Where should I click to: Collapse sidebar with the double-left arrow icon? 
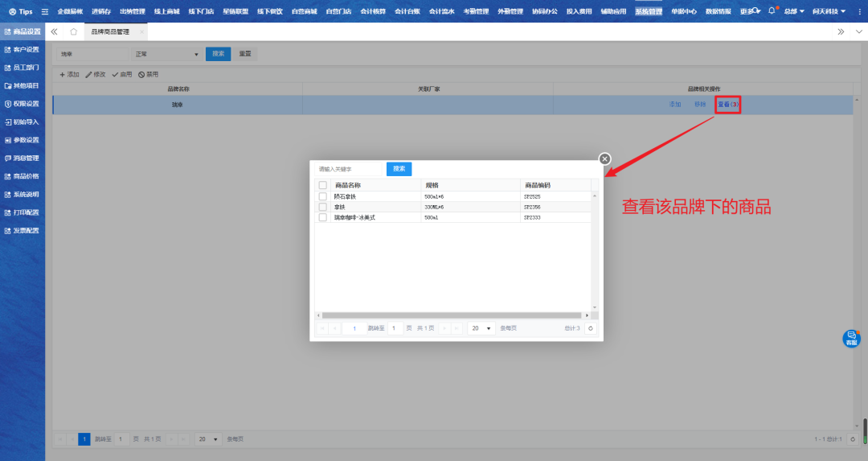[54, 31]
